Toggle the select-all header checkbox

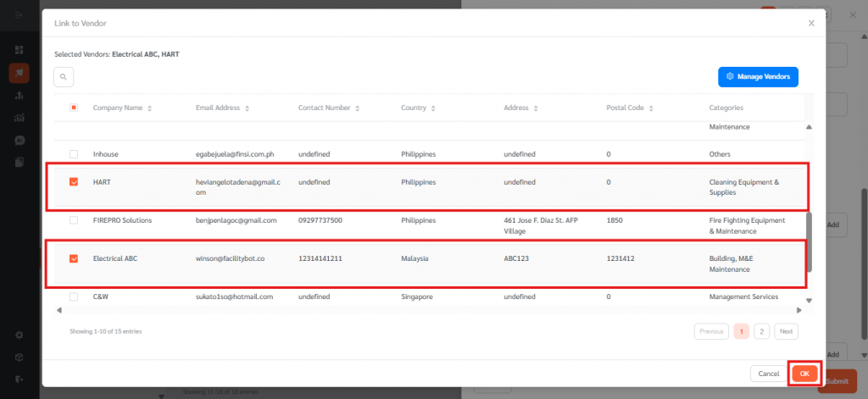[74, 108]
